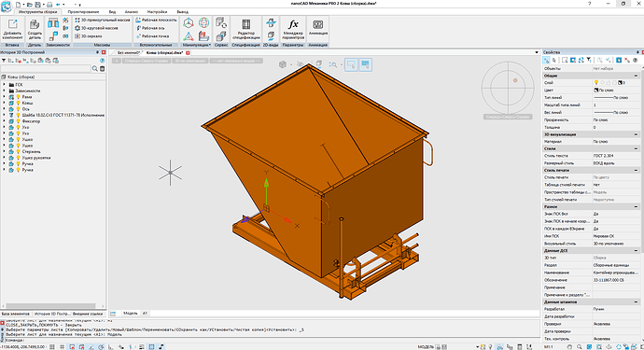The width and height of the screenshot is (644, 350).
Task: Open the Редактор спецификации tool
Action: tap(246, 29)
